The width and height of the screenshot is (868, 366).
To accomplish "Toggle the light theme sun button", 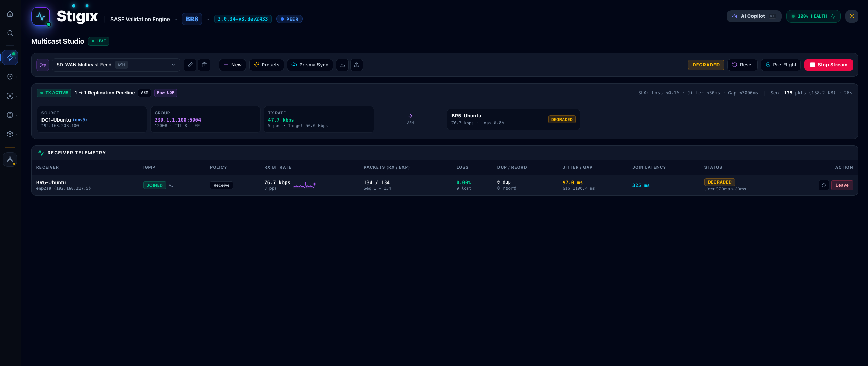I will point(852,16).
